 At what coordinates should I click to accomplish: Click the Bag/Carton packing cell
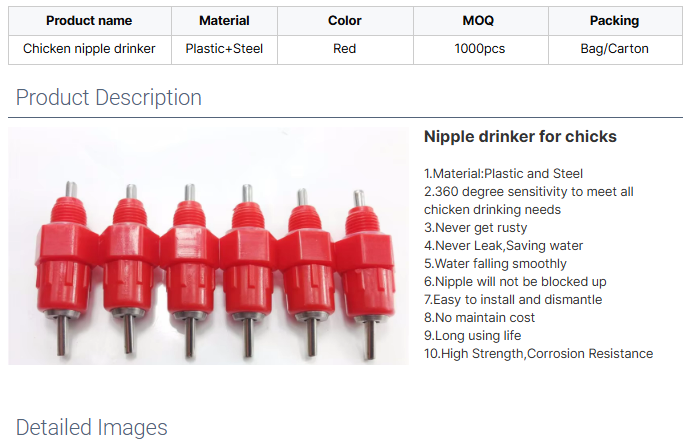(614, 49)
